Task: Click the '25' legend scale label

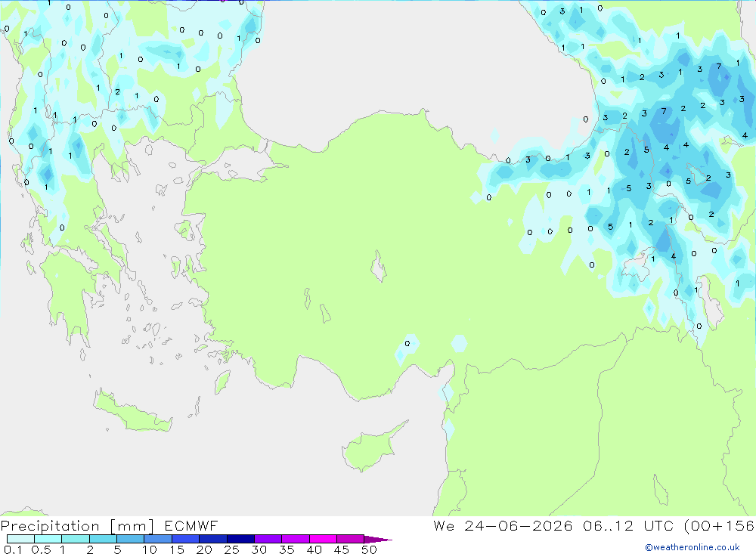Action: 231,549
